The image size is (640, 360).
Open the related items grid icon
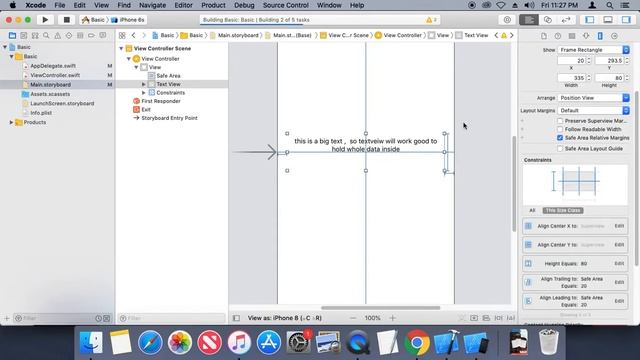tap(122, 36)
